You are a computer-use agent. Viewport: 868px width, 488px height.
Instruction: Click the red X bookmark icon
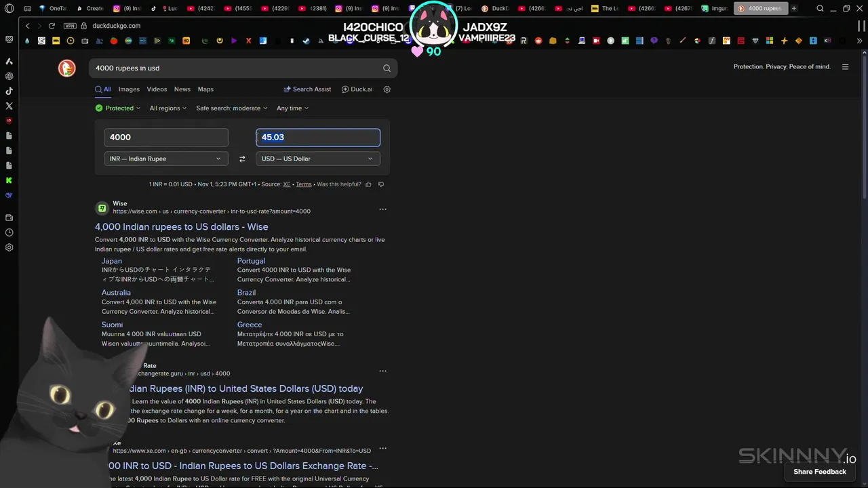point(249,41)
